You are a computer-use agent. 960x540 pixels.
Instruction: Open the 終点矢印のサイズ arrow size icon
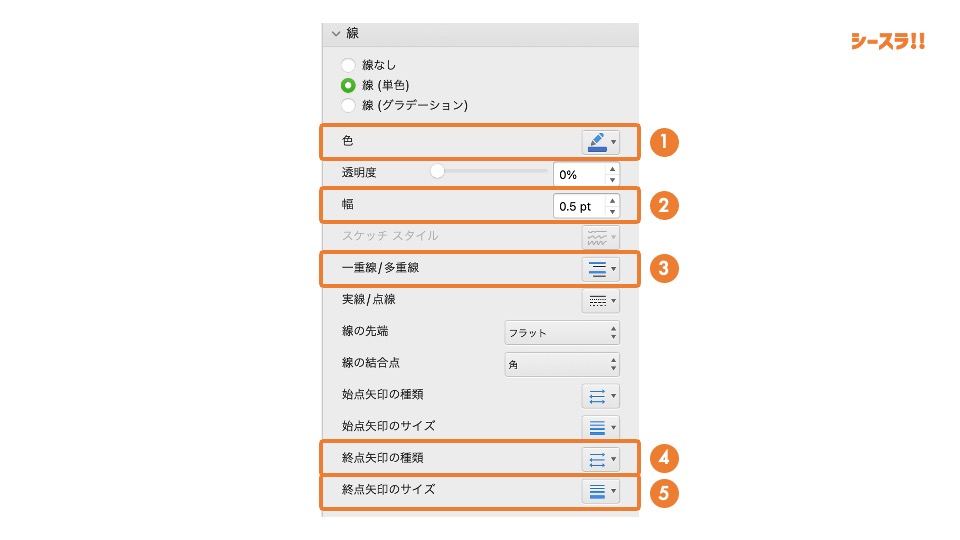(x=600, y=491)
